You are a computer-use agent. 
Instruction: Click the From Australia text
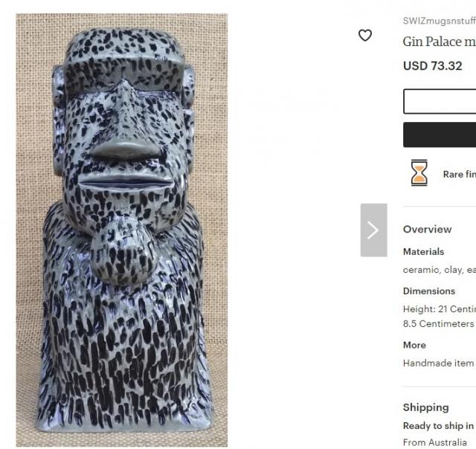pyautogui.click(x=435, y=442)
